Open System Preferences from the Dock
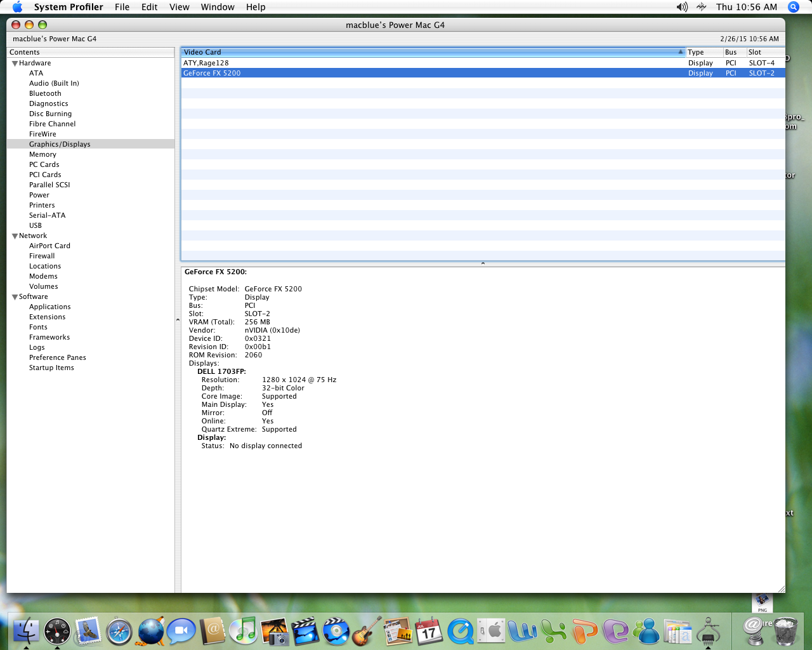Screen dimensions: 812x650 click(491, 631)
